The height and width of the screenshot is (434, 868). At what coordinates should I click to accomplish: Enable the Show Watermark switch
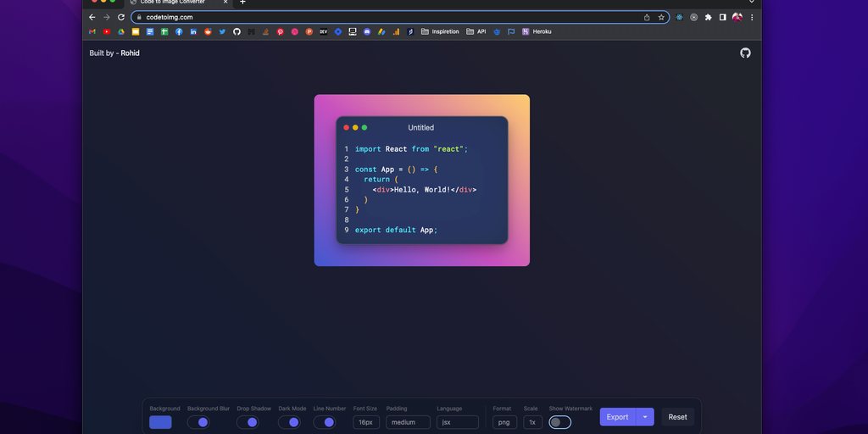click(559, 422)
